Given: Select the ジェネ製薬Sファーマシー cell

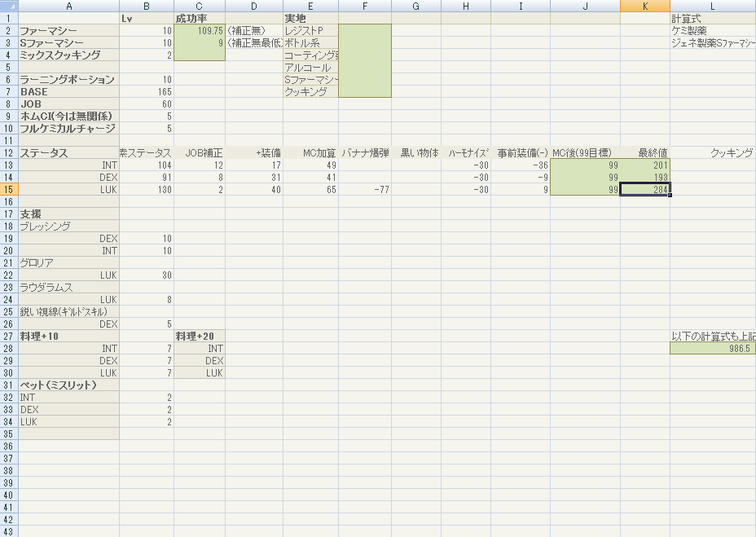Looking at the screenshot, I should pos(713,43).
